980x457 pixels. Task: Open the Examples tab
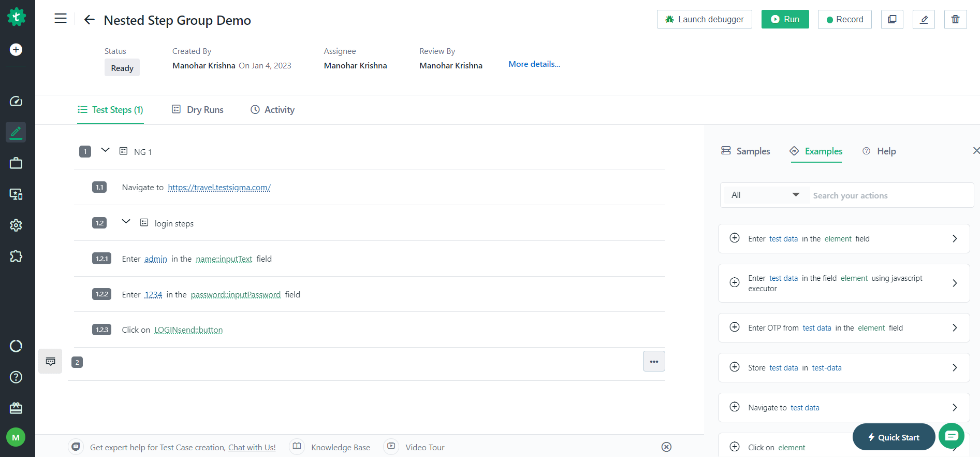816,151
